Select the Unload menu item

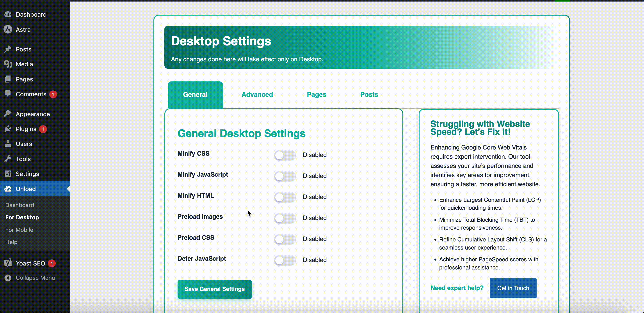pyautogui.click(x=35, y=189)
